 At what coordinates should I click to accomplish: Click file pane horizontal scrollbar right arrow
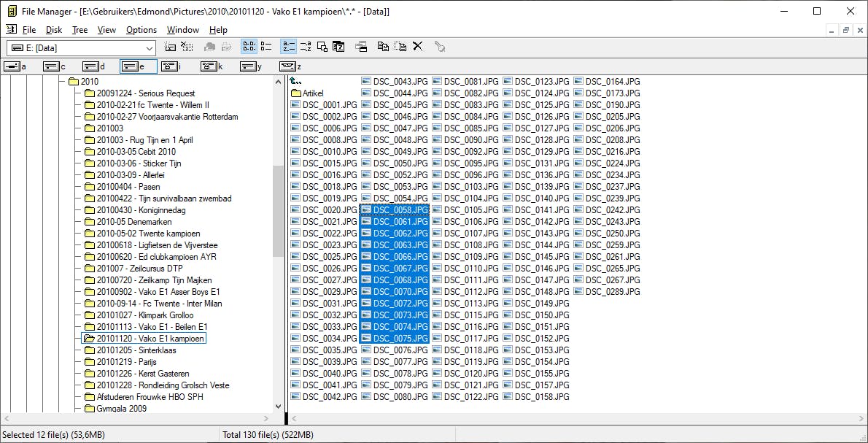click(861, 419)
